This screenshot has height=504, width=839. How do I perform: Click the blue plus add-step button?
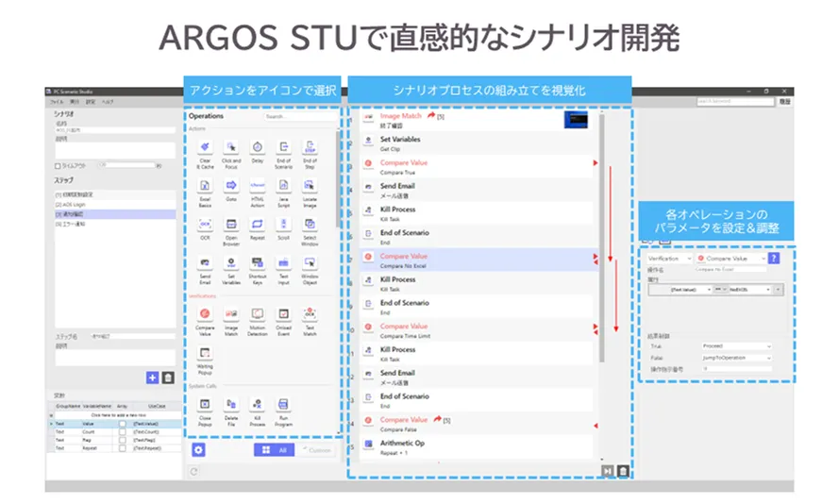152,378
